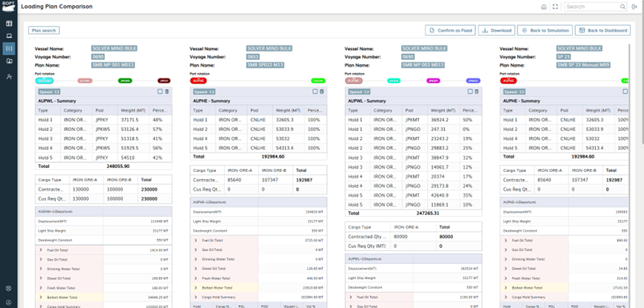
Task: Click the Confirm as Fixed button
Action: click(450, 30)
